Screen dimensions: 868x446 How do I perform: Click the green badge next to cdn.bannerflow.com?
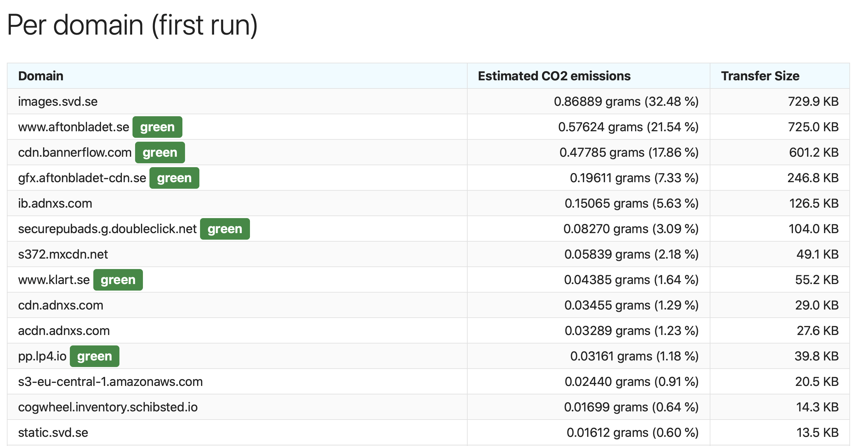pyautogui.click(x=160, y=152)
